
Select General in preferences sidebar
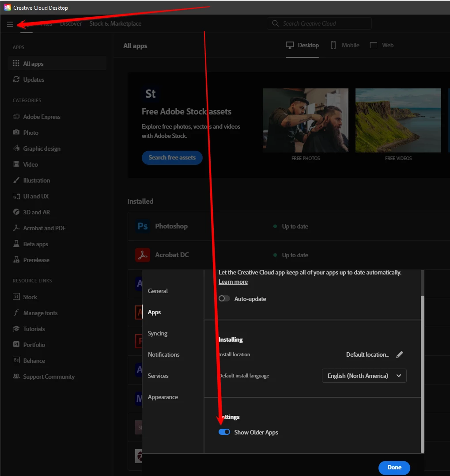(x=158, y=291)
